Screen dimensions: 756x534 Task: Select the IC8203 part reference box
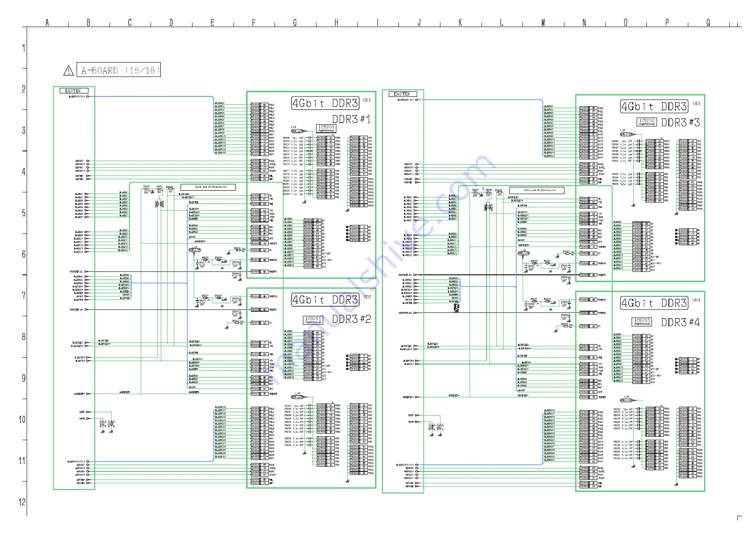point(642,322)
